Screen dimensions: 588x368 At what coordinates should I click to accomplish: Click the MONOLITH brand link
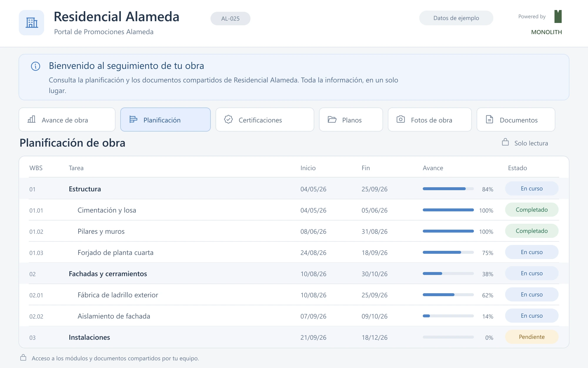546,32
